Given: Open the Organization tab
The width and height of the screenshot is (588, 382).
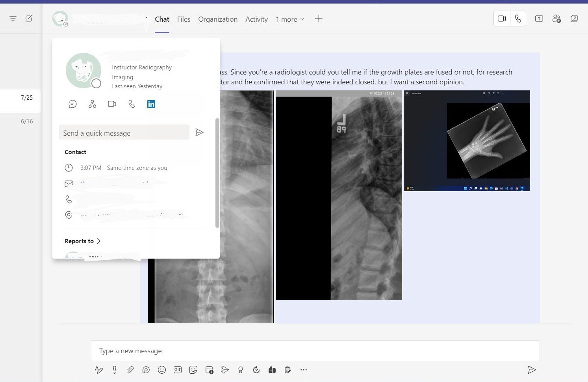Looking at the screenshot, I should click(218, 19).
